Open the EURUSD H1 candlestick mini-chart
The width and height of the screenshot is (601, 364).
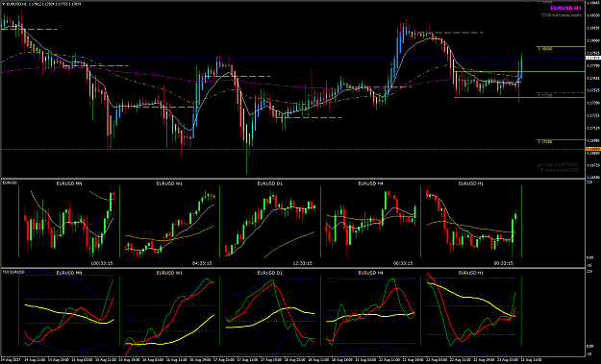(x=471, y=222)
